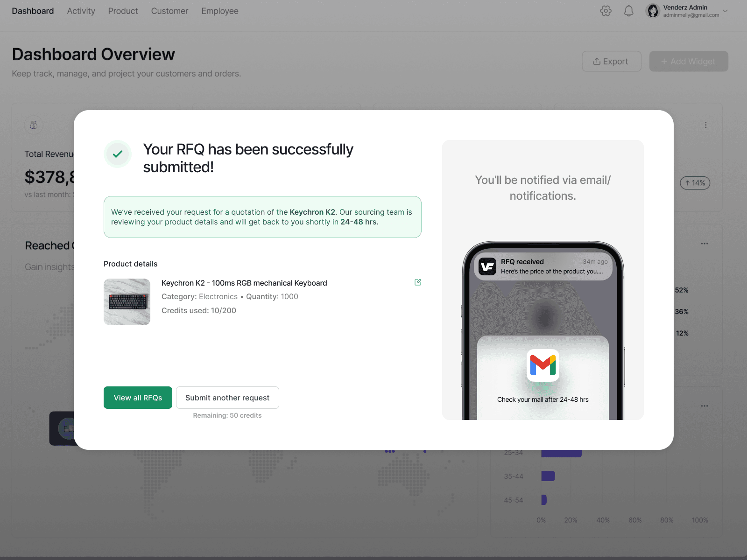This screenshot has height=560, width=747.
Task: Click the 12% percentage value
Action: 682,333
